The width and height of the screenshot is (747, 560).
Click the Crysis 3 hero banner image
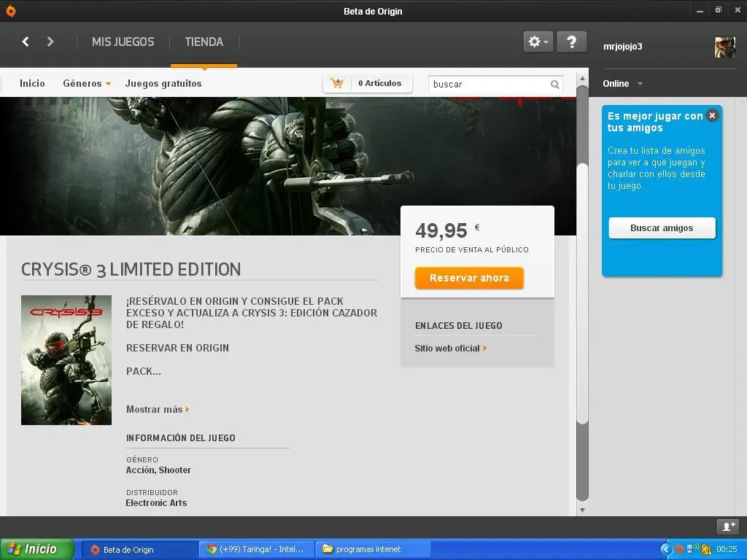pos(287,166)
